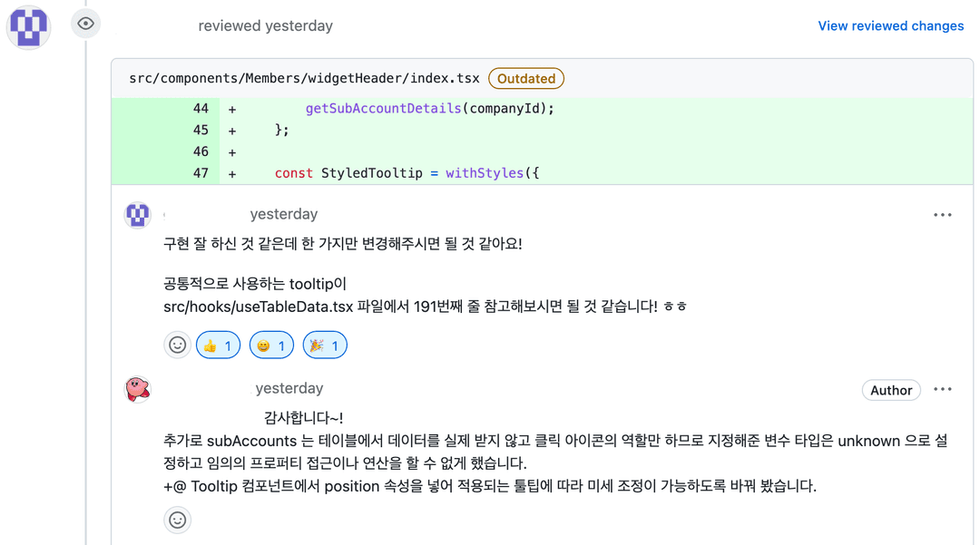Toggle the smiley face reaction
980x545 pixels.
(271, 345)
